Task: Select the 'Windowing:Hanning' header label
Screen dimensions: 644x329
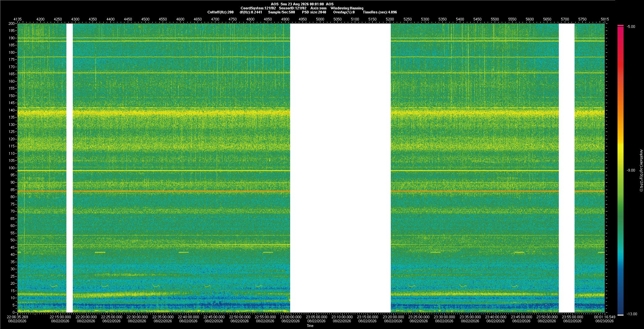Action: click(x=347, y=8)
